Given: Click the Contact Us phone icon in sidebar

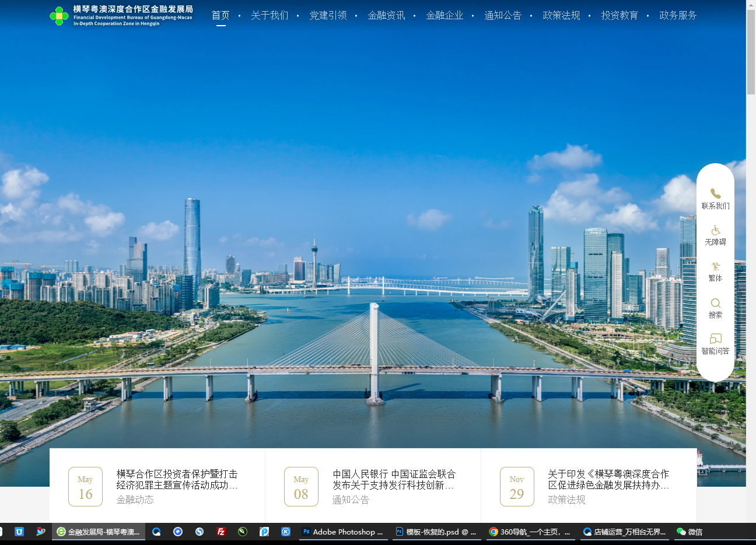Looking at the screenshot, I should click(x=715, y=195).
